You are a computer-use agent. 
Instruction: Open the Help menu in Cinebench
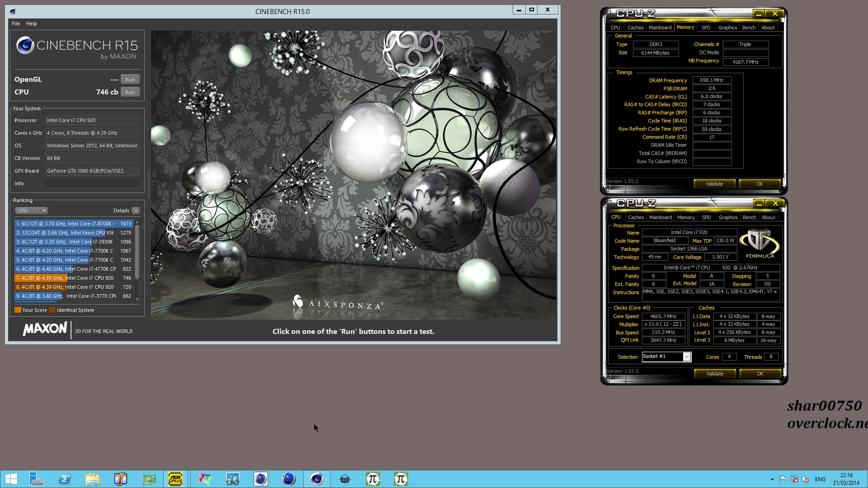(32, 23)
